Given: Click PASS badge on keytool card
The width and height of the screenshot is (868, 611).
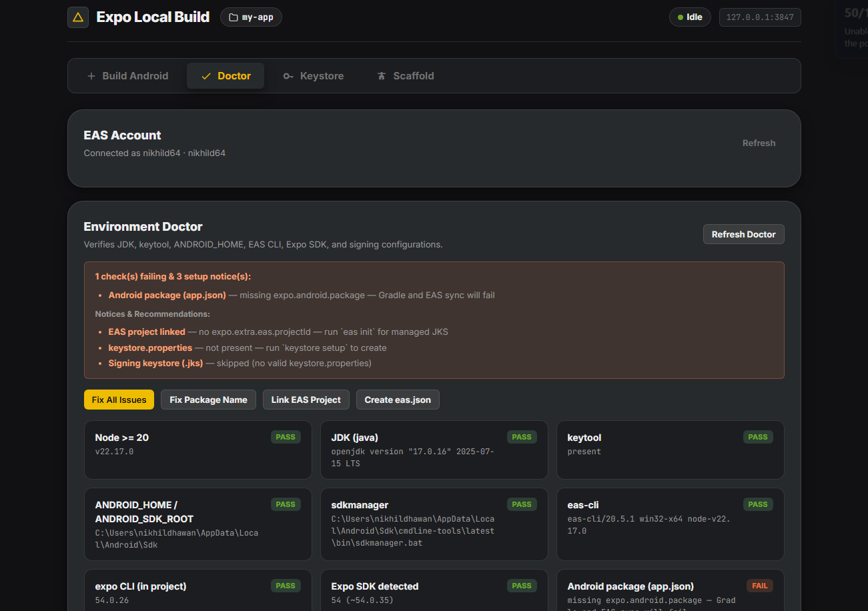Looking at the screenshot, I should click(758, 438).
